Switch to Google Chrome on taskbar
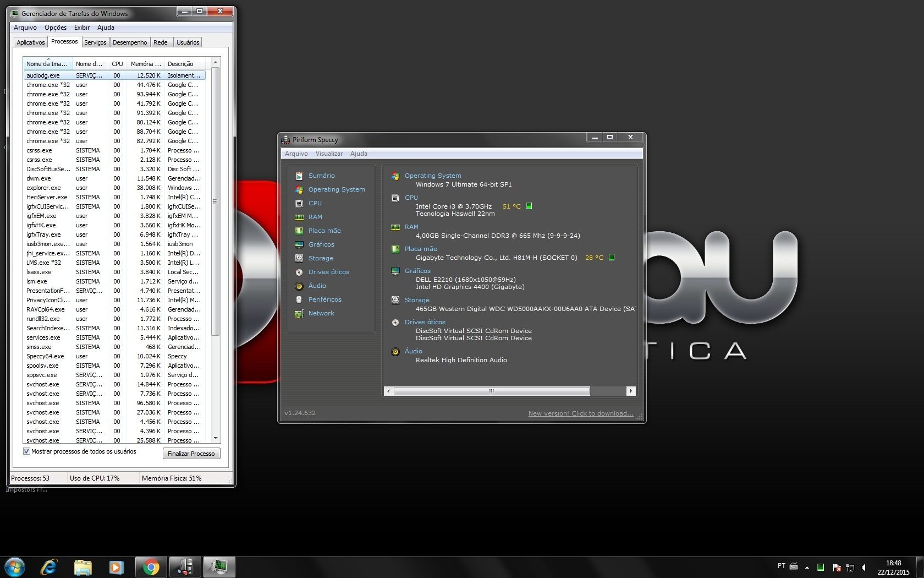 click(x=151, y=567)
